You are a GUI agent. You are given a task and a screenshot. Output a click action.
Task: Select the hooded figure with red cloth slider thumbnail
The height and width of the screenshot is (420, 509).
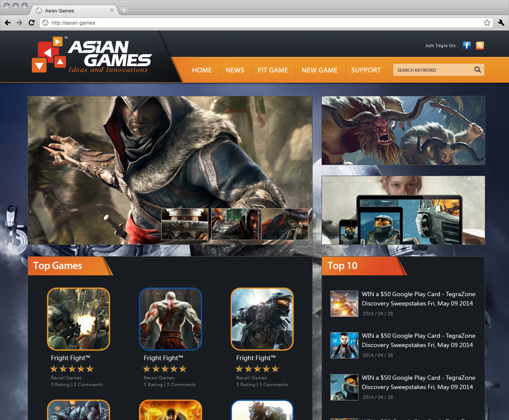click(x=285, y=224)
